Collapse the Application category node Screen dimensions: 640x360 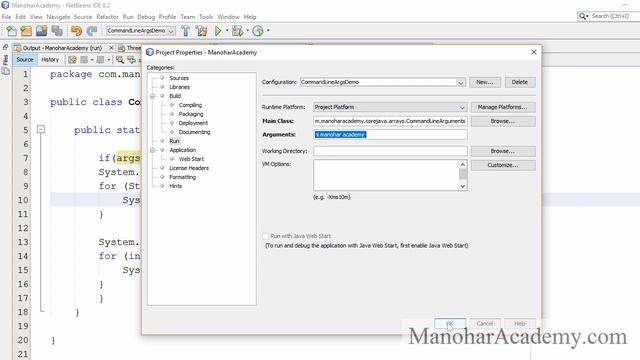pyautogui.click(x=153, y=150)
